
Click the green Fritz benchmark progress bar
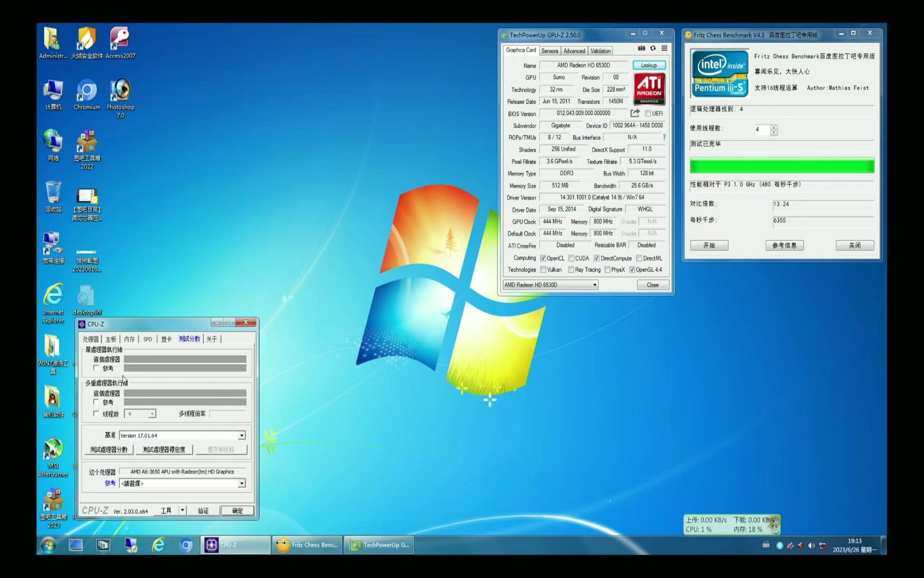pos(782,166)
